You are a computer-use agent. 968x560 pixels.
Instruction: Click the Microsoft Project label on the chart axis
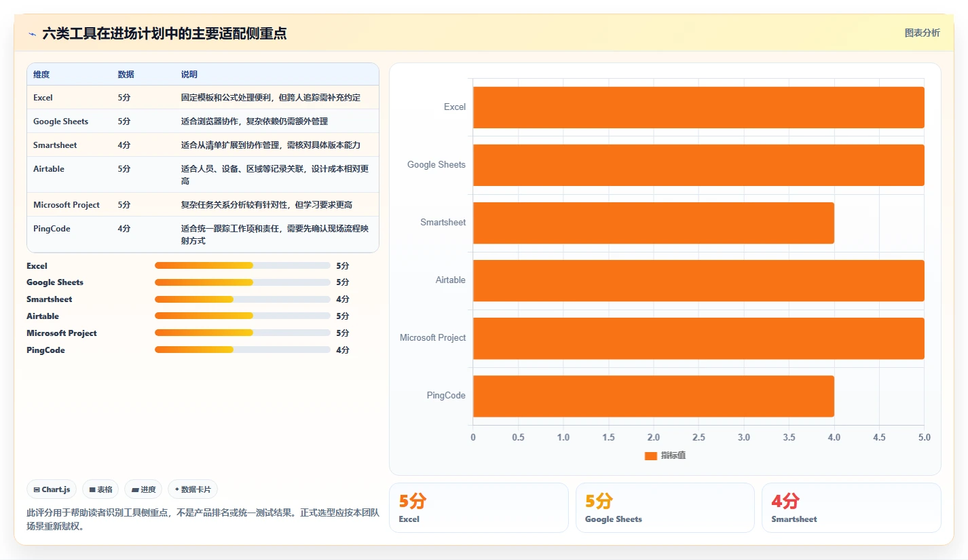433,338
